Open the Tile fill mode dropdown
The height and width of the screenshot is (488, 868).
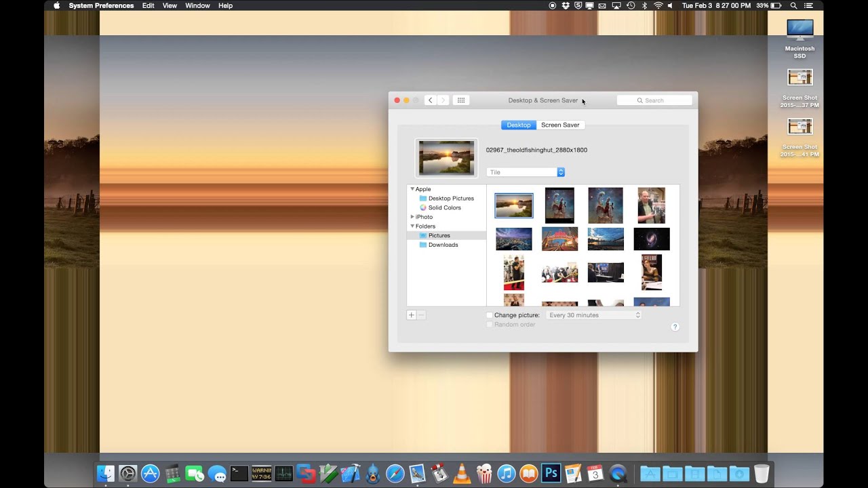point(526,171)
